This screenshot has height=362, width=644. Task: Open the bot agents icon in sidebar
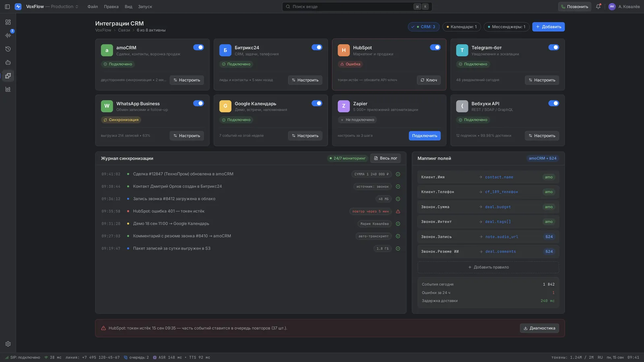pos(8,62)
